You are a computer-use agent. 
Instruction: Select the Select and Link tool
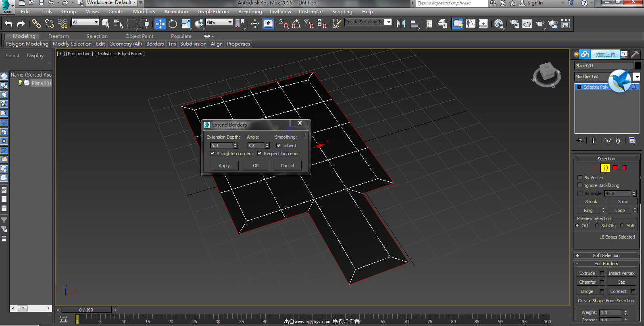pos(36,24)
